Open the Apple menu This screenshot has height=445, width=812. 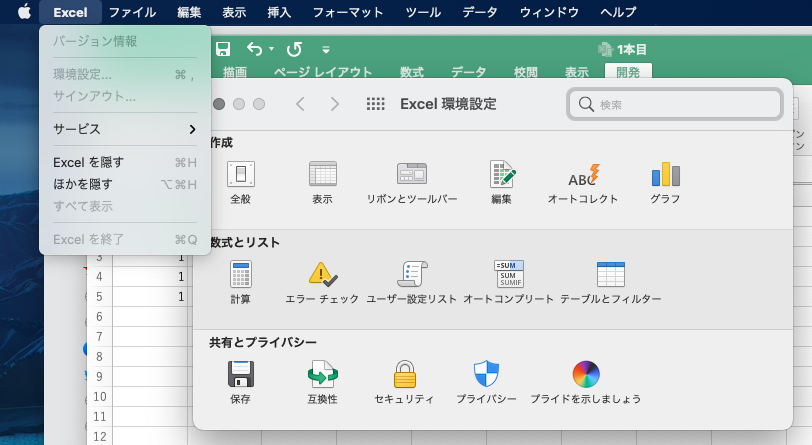(x=24, y=12)
